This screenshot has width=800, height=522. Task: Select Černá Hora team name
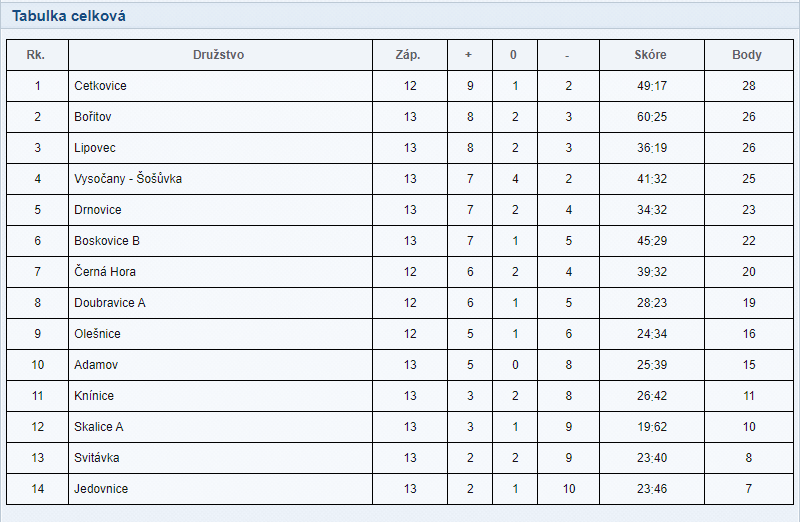tap(105, 271)
